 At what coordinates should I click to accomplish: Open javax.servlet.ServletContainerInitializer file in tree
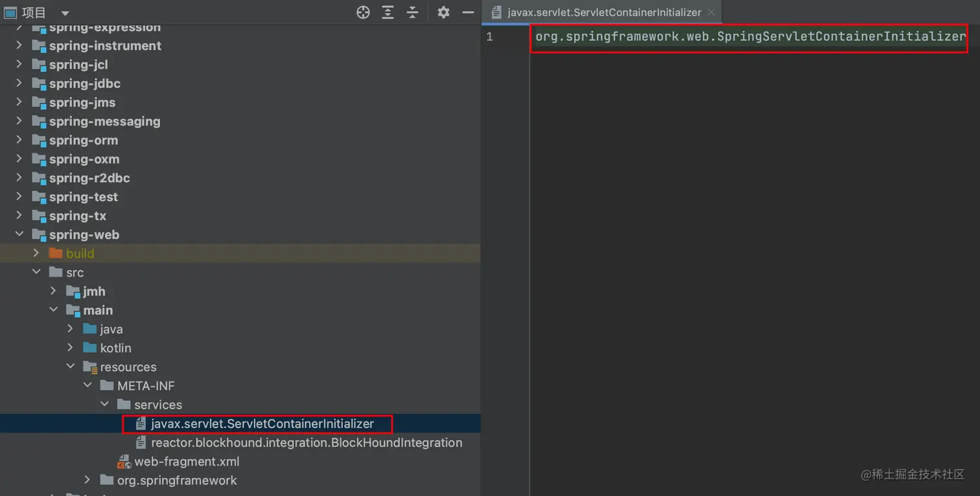pyautogui.click(x=240, y=423)
